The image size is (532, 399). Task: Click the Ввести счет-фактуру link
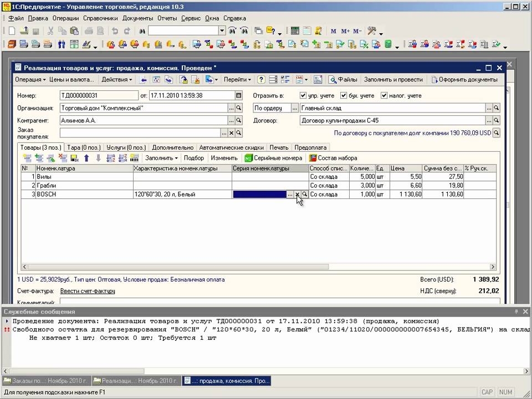point(88,291)
